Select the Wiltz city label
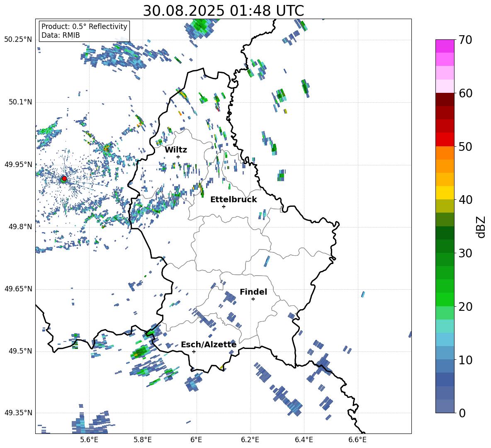The image size is (491, 448). pyautogui.click(x=176, y=150)
